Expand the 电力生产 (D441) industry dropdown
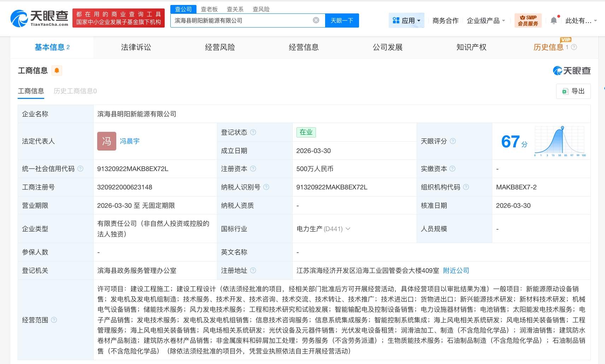The width and height of the screenshot is (605, 364). tap(349, 229)
